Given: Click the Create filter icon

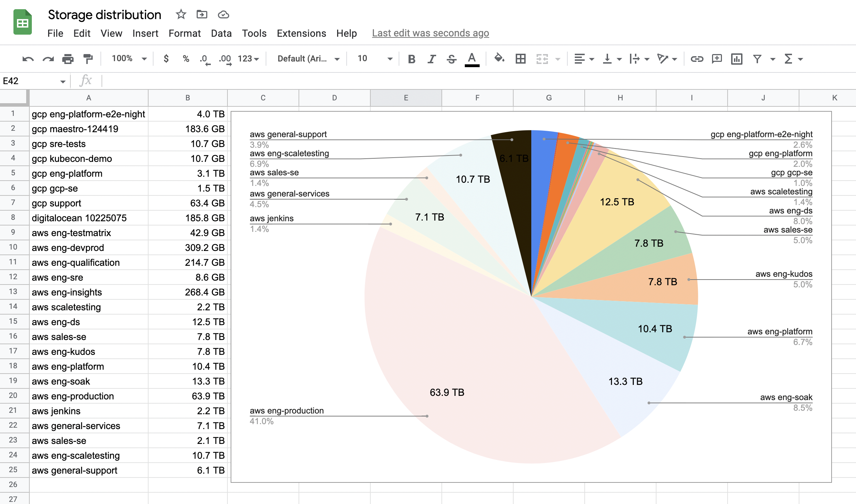Looking at the screenshot, I should pyautogui.click(x=757, y=59).
